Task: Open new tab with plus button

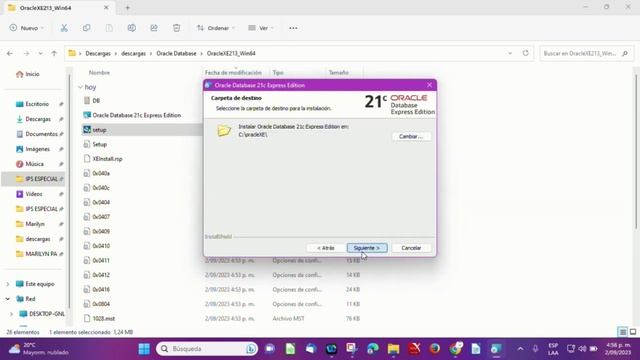Action: 127,7
